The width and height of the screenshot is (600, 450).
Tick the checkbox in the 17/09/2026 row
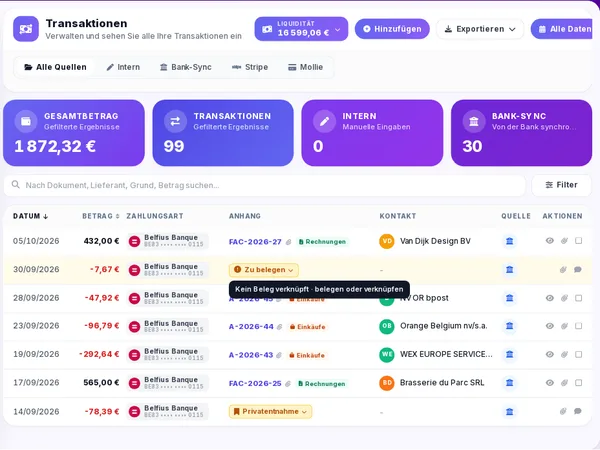(x=579, y=383)
